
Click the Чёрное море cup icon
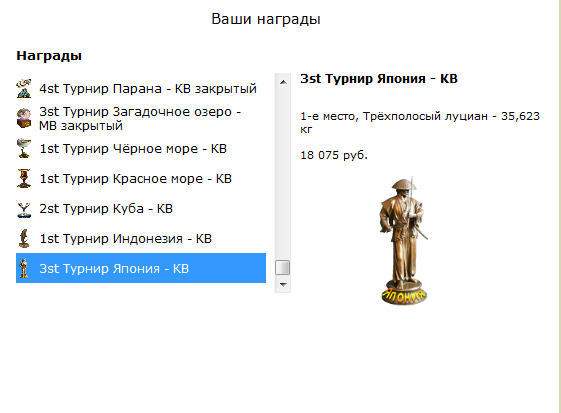point(24,148)
